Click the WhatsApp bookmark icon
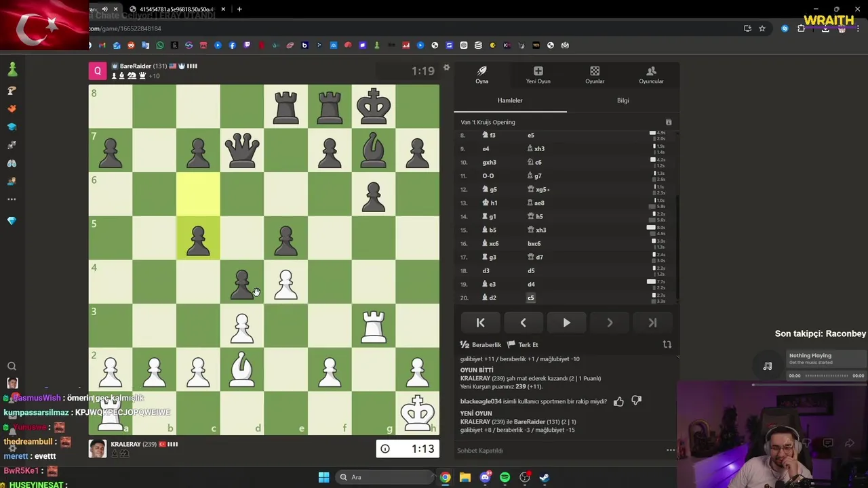The height and width of the screenshot is (488, 868). tap(160, 45)
